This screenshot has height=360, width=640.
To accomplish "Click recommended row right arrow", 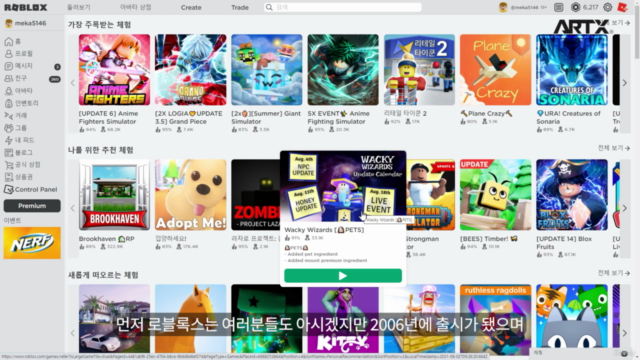I will point(624,208).
